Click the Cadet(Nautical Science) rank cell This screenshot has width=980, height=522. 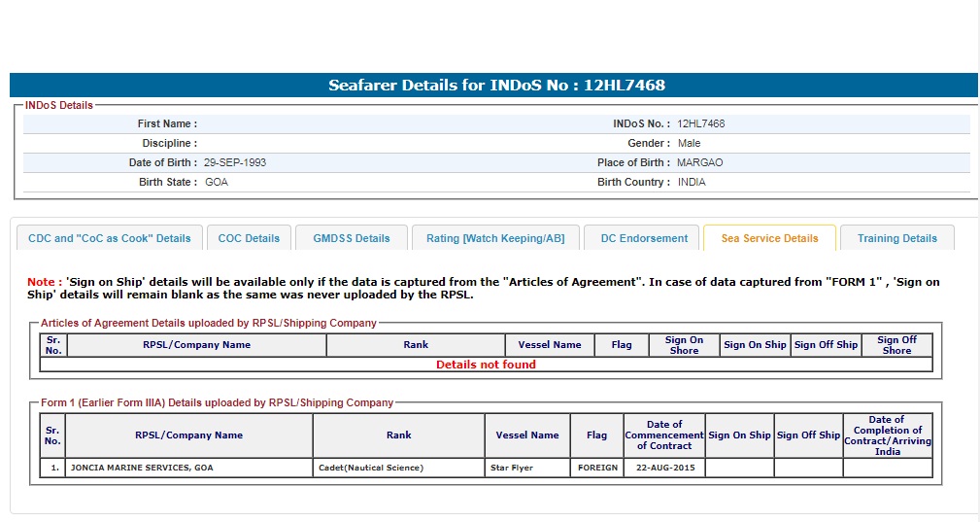[x=371, y=468]
